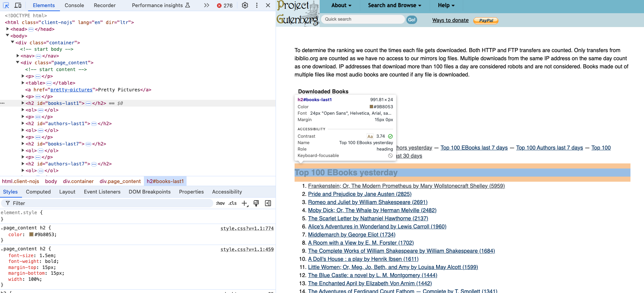Click the new style rule plus icon
The image size is (644, 293).
tap(244, 203)
